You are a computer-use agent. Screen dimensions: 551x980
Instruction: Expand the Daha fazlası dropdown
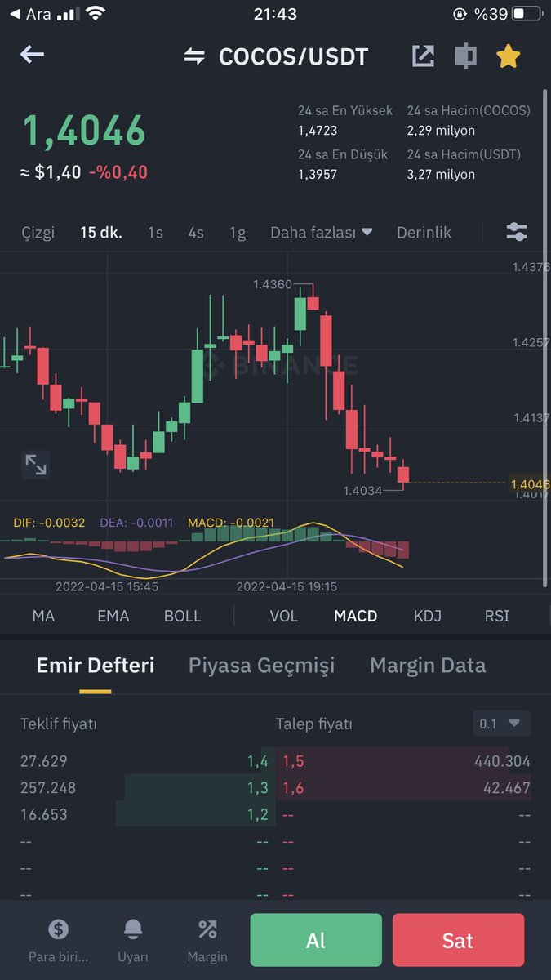point(322,233)
